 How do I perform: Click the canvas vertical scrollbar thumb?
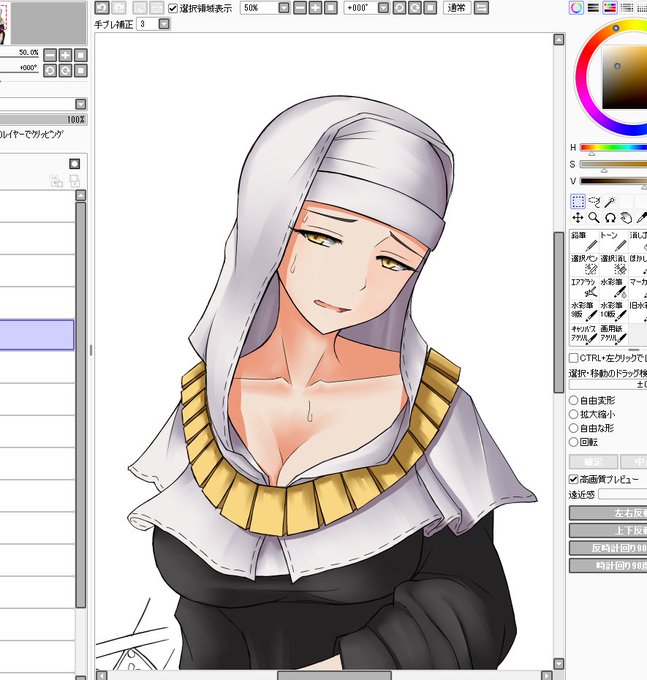tap(559, 312)
